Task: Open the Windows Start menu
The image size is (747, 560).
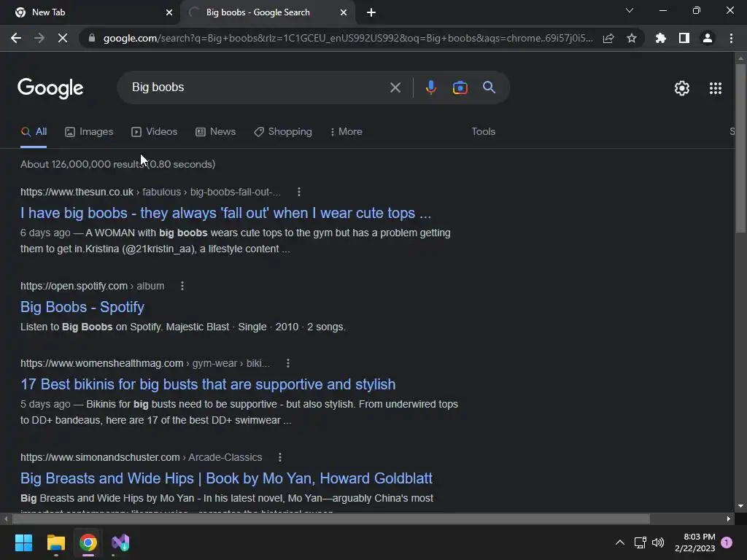Action: [23, 542]
